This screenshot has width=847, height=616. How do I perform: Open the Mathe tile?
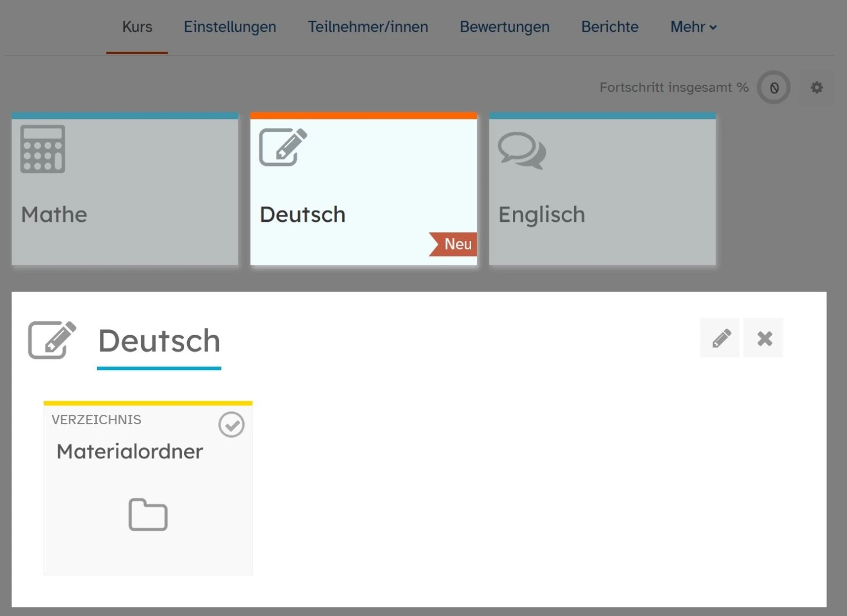click(x=125, y=189)
